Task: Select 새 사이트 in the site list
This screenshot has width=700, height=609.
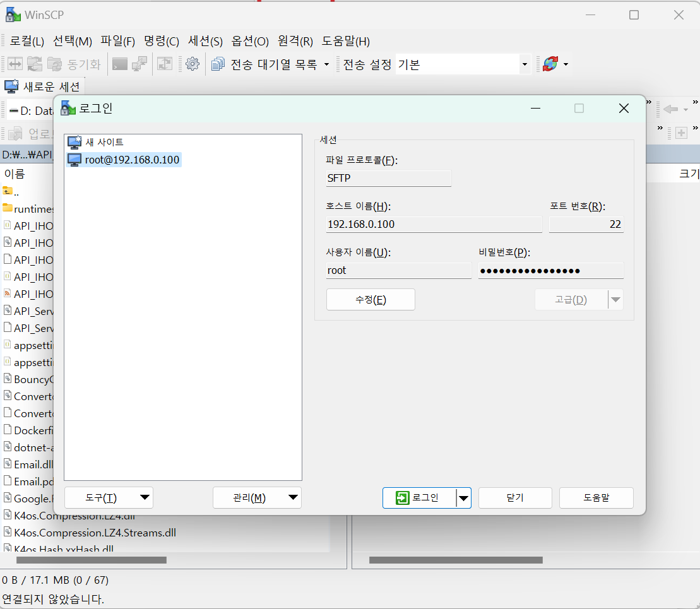Action: pos(95,142)
